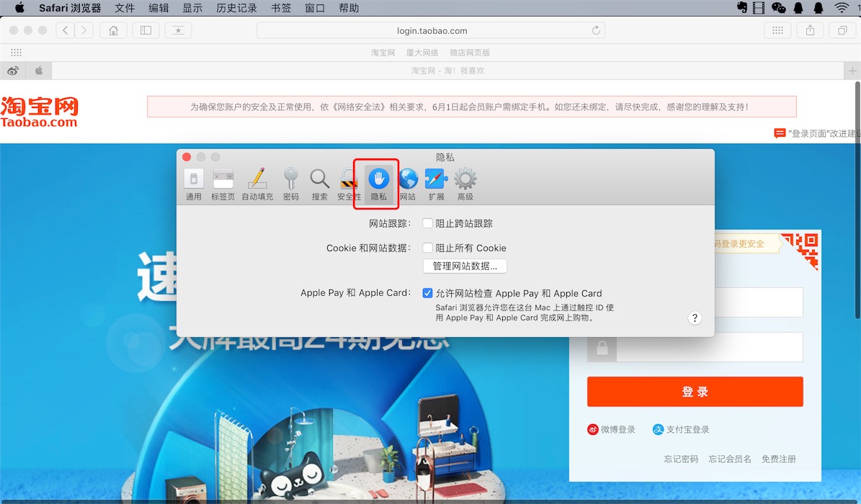861x504 pixels.
Task: Open the 窗口 menu
Action: pos(315,8)
